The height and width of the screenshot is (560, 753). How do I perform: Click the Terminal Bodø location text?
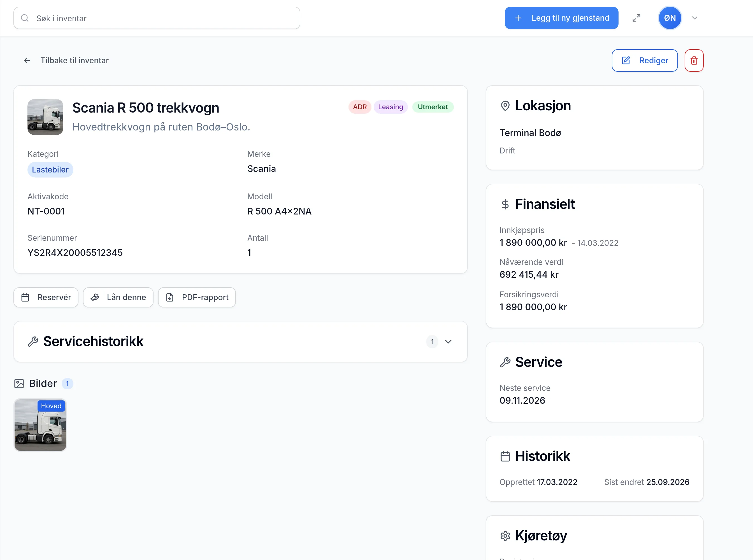(x=530, y=133)
